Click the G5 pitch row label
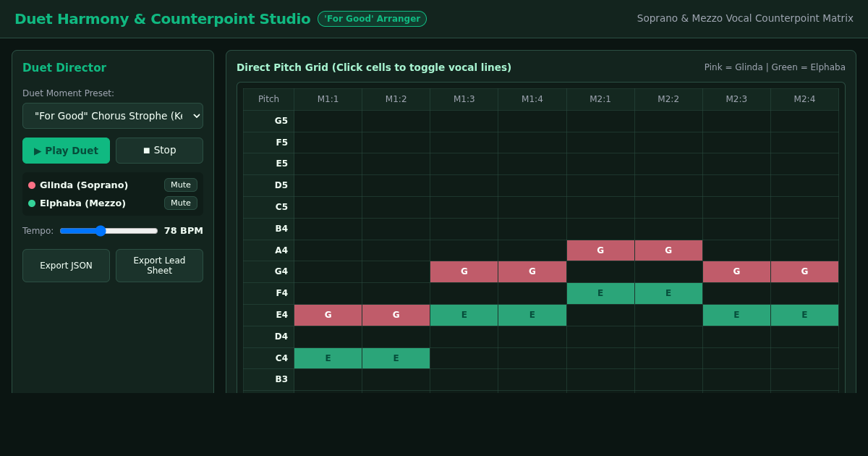Screen dimensions: 868x456 268,121
